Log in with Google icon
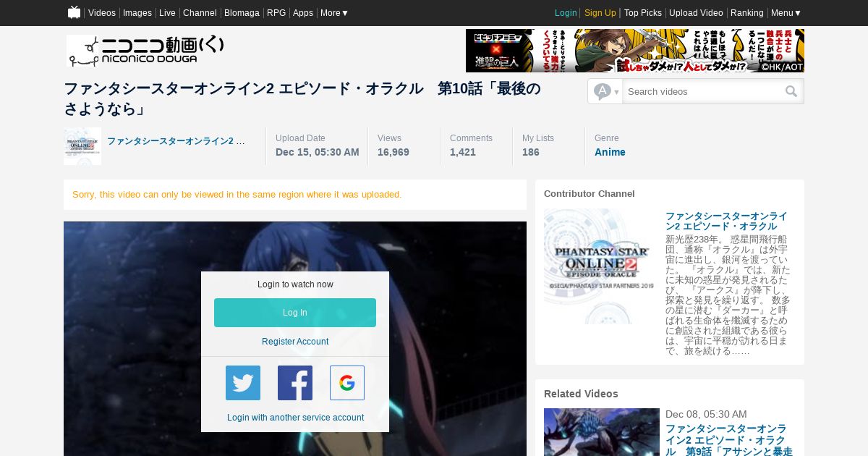Screen dimensions: 868x456 tap(347, 383)
